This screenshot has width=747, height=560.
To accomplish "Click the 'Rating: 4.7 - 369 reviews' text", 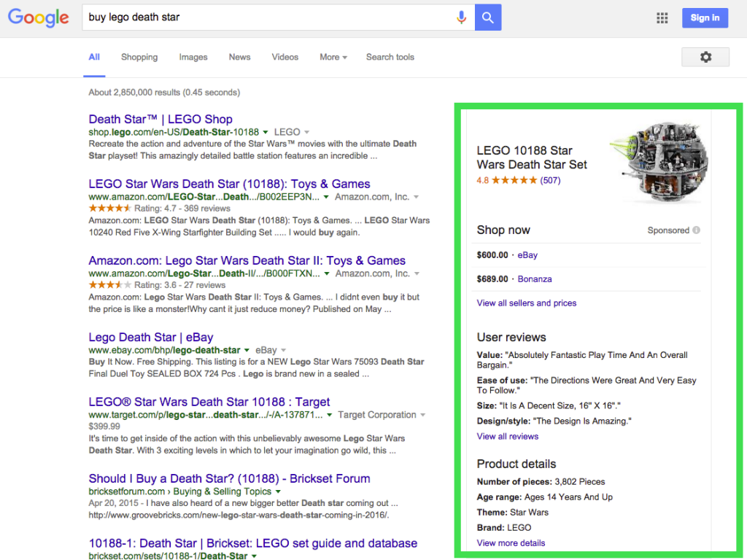I will 182,209.
